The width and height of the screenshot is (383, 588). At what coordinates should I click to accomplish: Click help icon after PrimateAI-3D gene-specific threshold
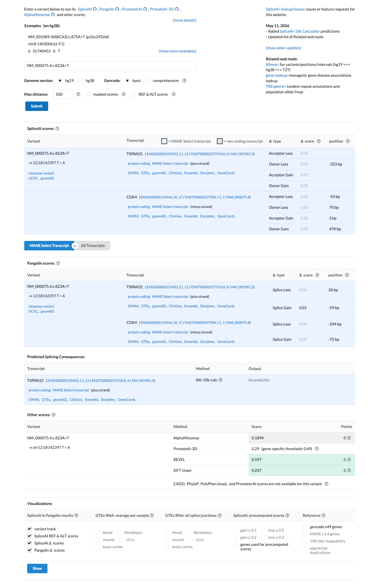(317, 449)
